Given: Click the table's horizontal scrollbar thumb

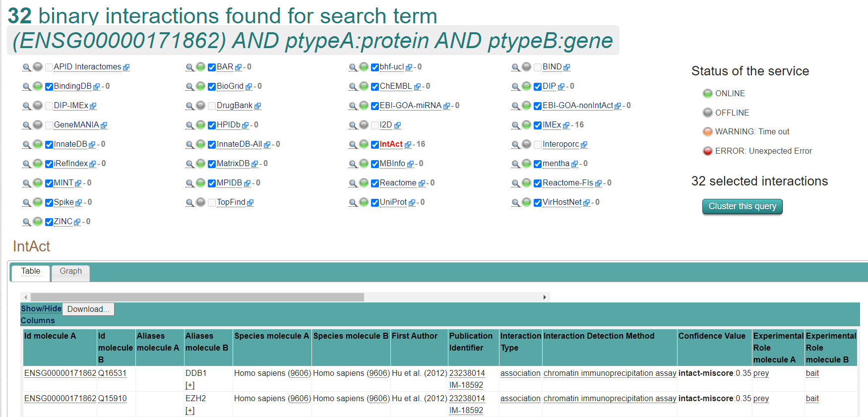Looking at the screenshot, I should tap(197, 297).
